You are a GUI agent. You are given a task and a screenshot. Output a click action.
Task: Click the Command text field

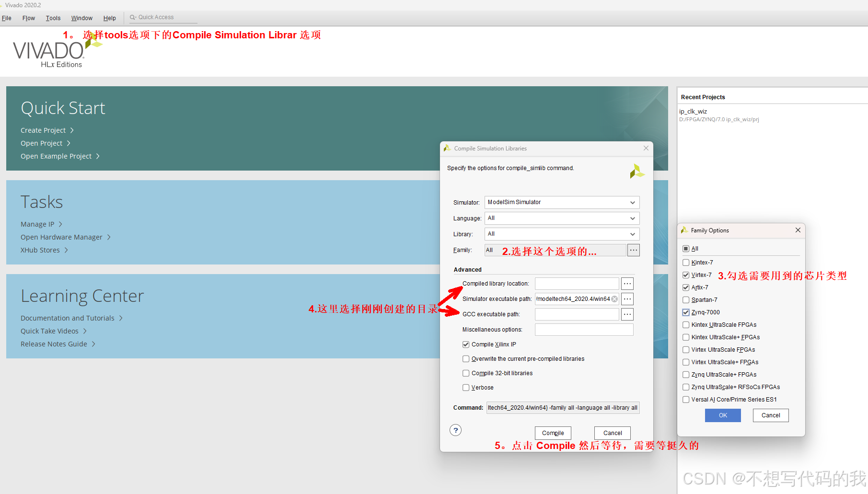click(563, 408)
